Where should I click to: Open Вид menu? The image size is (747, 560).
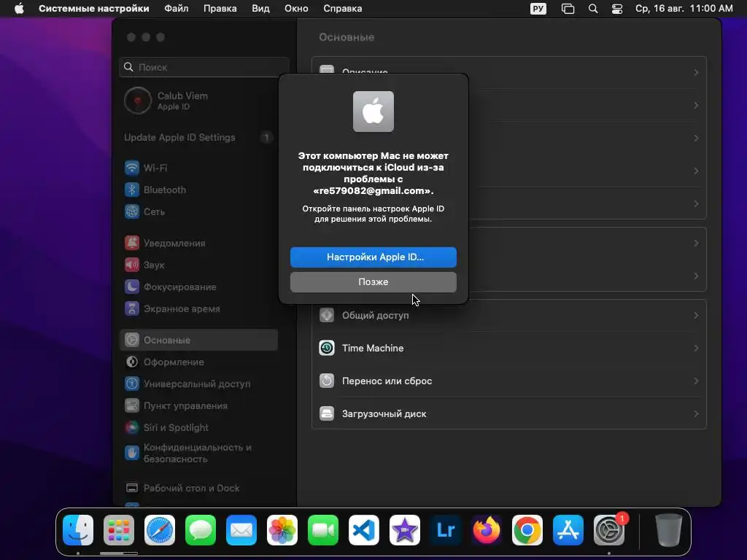tap(260, 9)
